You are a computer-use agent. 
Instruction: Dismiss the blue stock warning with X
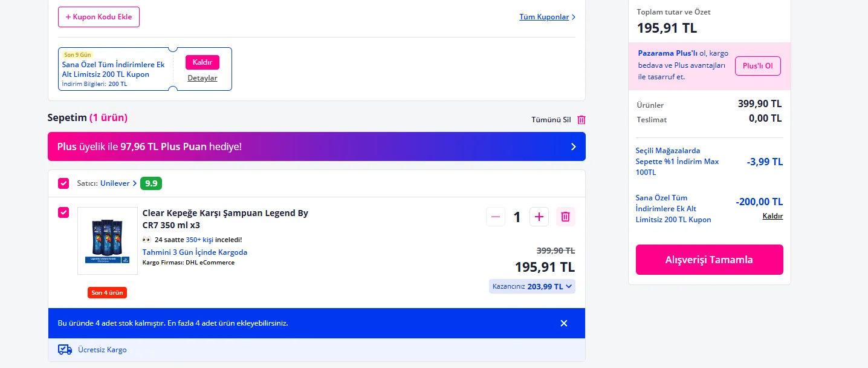click(x=564, y=323)
